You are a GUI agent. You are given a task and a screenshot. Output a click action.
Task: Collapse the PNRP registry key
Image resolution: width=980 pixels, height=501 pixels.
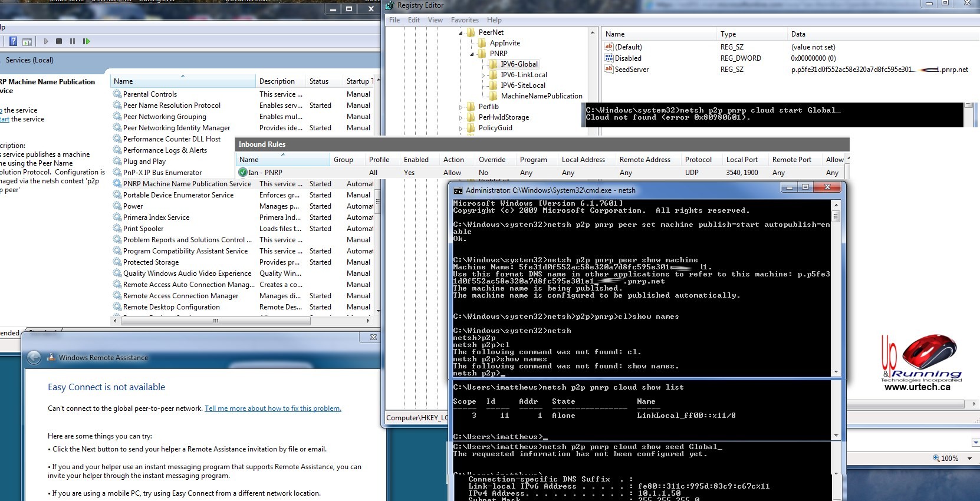[x=472, y=54]
